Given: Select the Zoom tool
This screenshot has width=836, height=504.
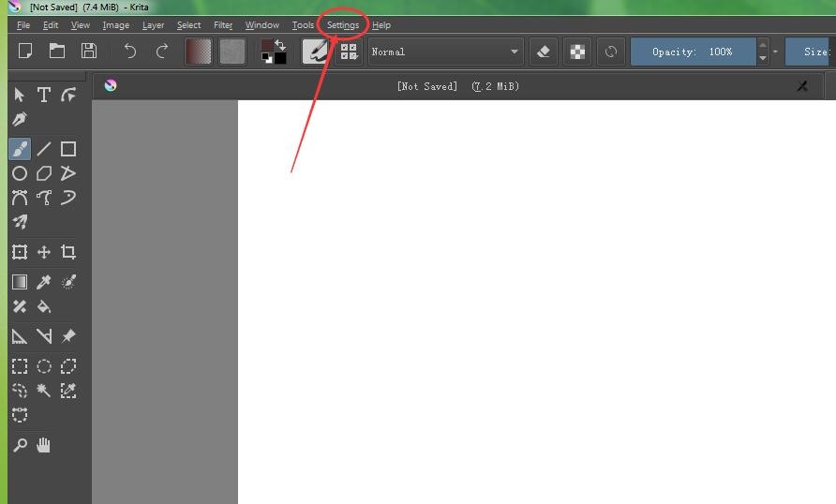Looking at the screenshot, I should point(20,445).
